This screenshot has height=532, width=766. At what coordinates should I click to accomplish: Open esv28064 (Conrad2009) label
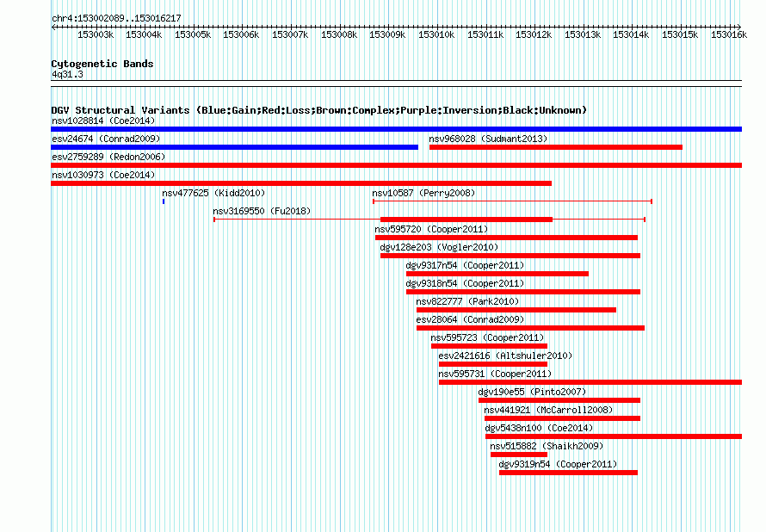point(470,319)
